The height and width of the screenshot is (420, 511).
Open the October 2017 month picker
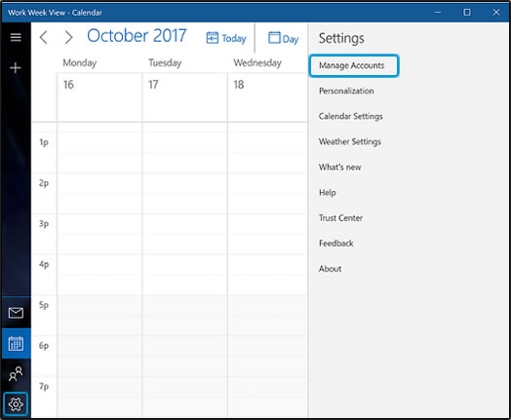[x=137, y=35]
